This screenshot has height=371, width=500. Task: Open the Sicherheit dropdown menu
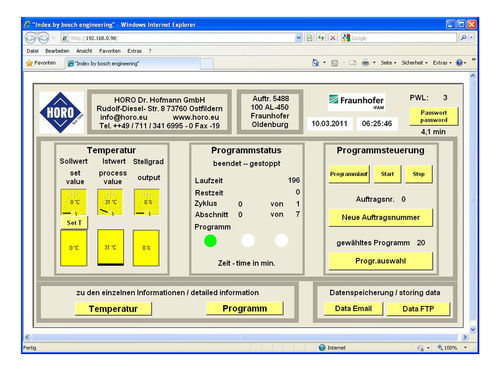(x=415, y=63)
